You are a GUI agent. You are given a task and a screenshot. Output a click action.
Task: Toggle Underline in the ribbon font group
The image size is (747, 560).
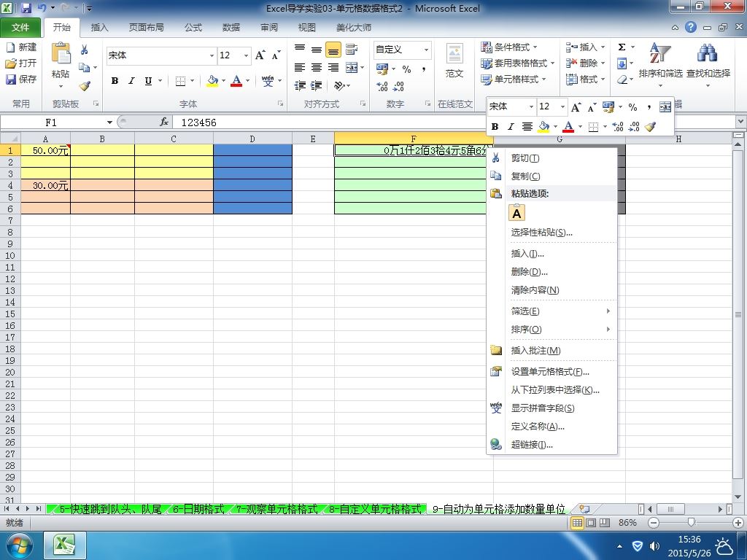(148, 81)
